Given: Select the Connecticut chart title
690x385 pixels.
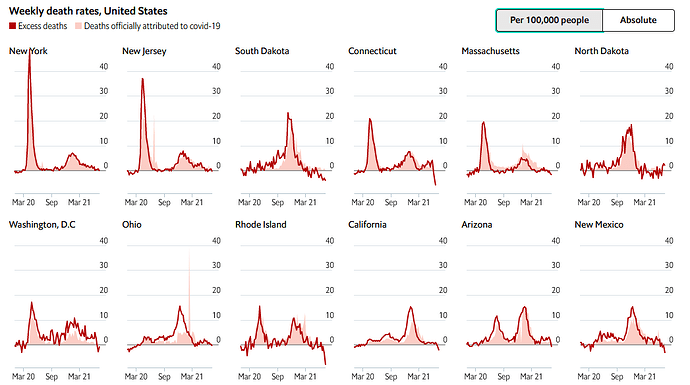Looking at the screenshot, I should coord(372,51).
